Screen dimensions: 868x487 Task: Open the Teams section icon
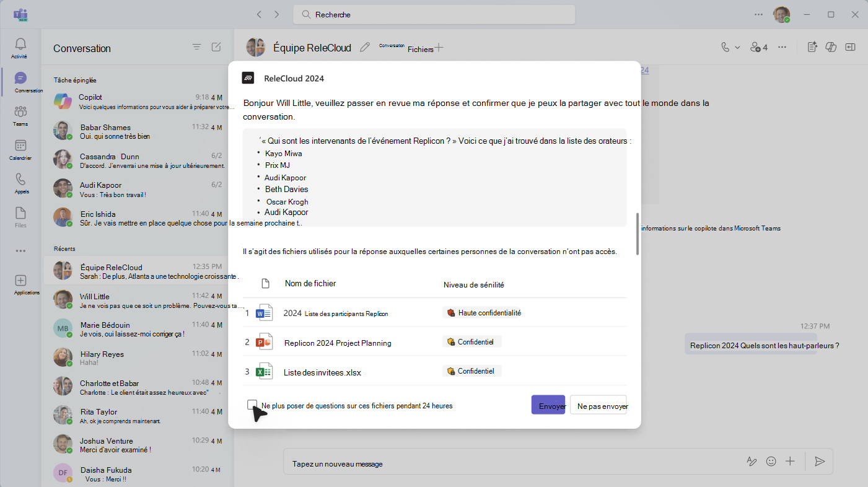20,112
